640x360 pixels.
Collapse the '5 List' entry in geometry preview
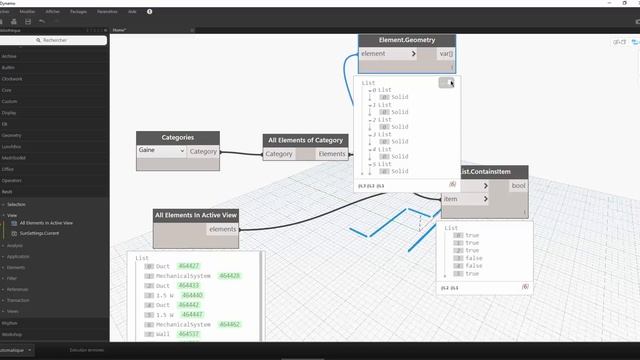tap(370, 164)
